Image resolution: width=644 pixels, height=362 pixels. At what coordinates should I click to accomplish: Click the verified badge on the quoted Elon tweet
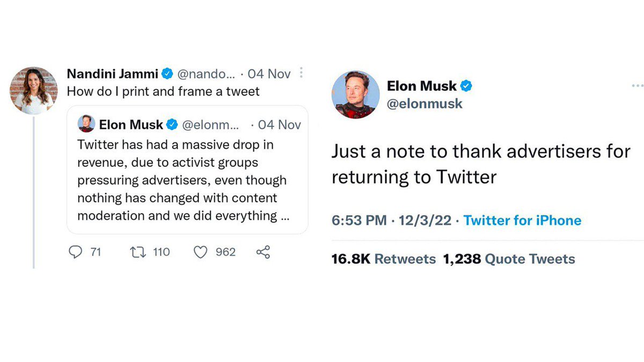[x=171, y=124]
